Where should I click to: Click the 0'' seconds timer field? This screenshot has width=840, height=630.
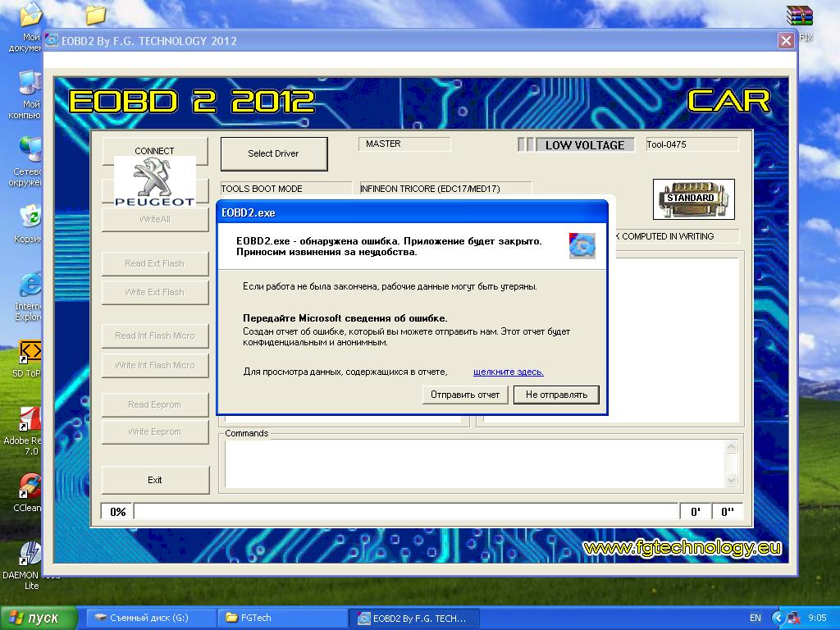(727, 512)
